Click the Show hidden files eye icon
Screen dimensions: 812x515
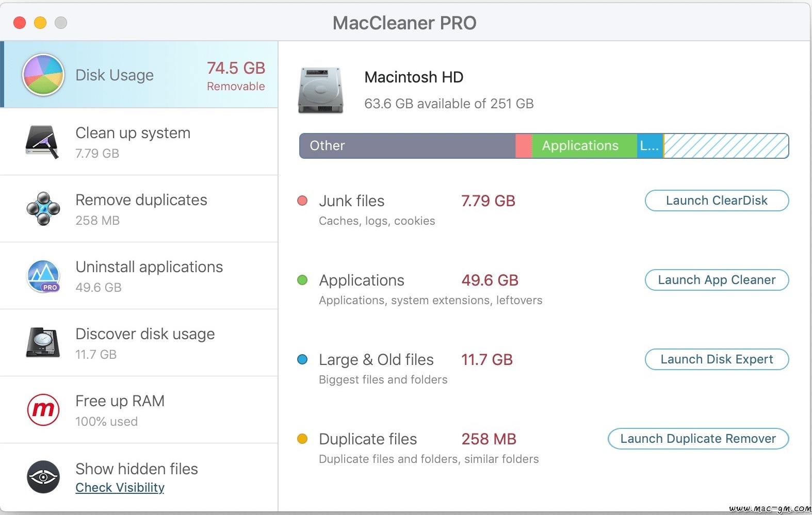point(43,477)
